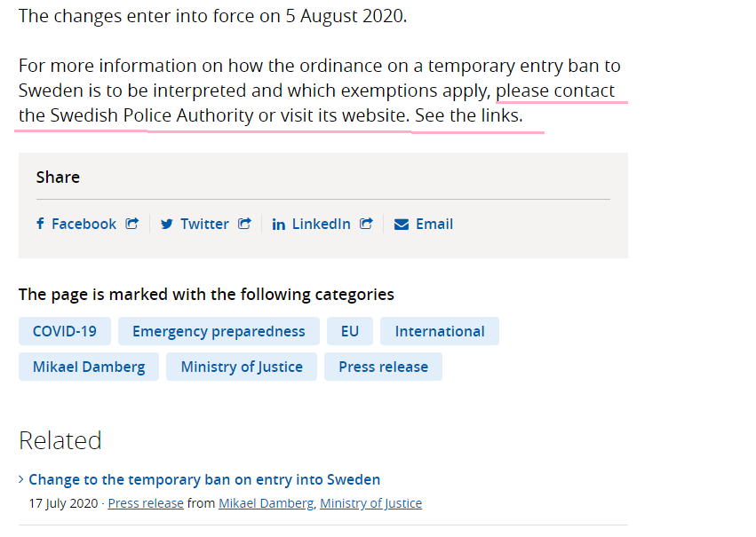
Task: Click the external link icon beside LinkedIn
Action: pos(366,224)
